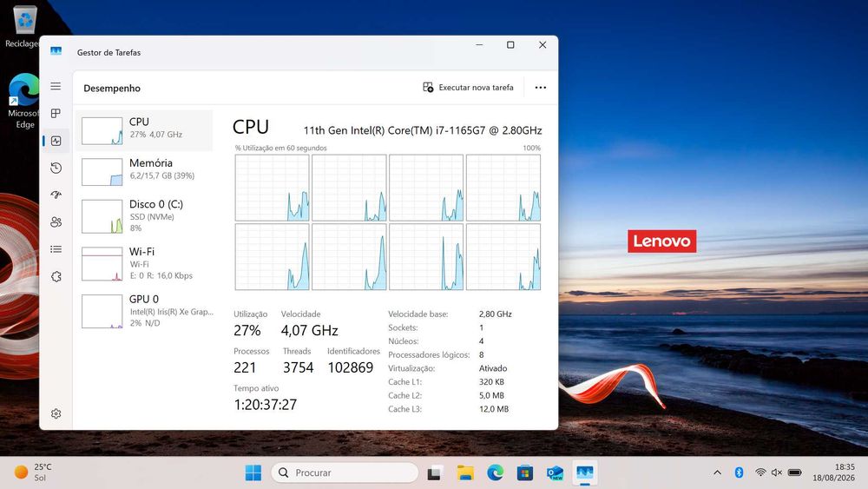Click the Task Manager title bar app icon
The image size is (868, 489).
[56, 51]
